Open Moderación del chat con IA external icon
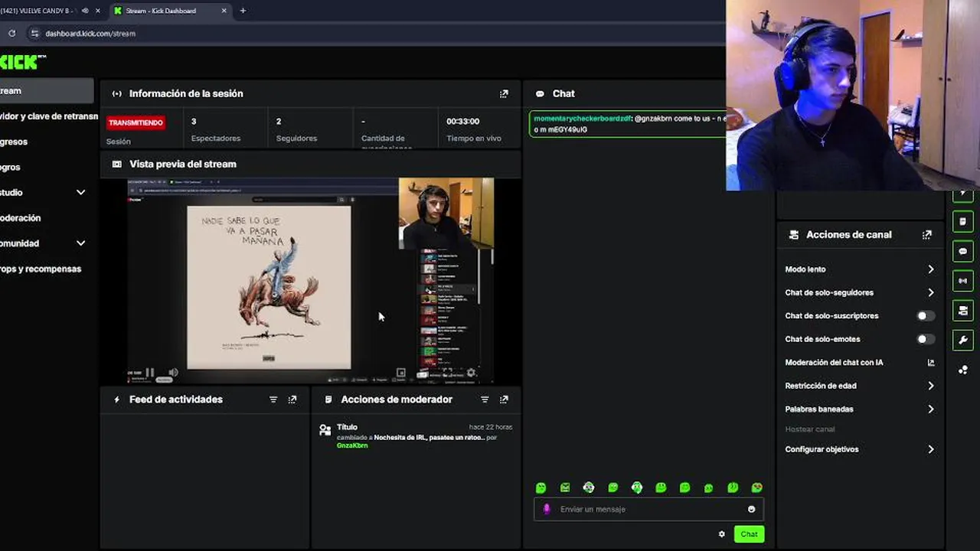The height and width of the screenshot is (551, 980). click(x=931, y=363)
